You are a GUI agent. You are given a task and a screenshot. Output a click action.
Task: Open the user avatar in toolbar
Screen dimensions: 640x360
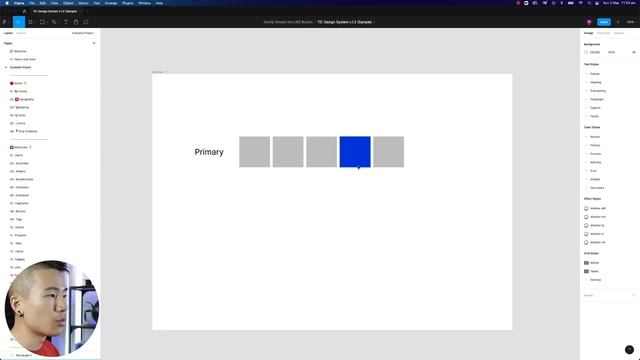589,22
